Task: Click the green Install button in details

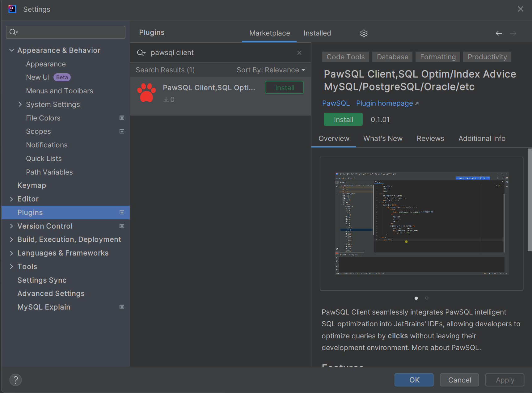Action: (x=343, y=120)
